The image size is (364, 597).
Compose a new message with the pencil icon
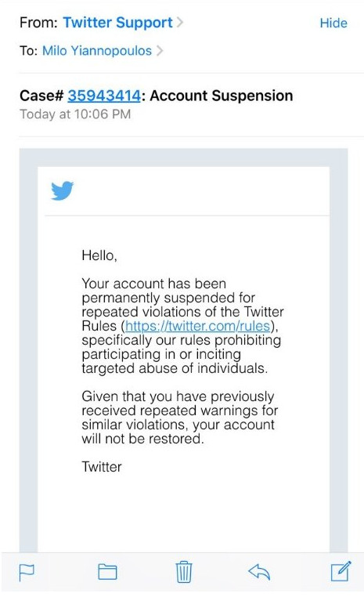pyautogui.click(x=341, y=571)
